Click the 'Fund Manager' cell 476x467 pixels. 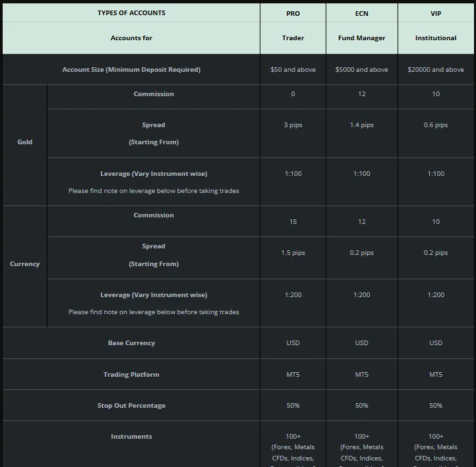(x=361, y=38)
